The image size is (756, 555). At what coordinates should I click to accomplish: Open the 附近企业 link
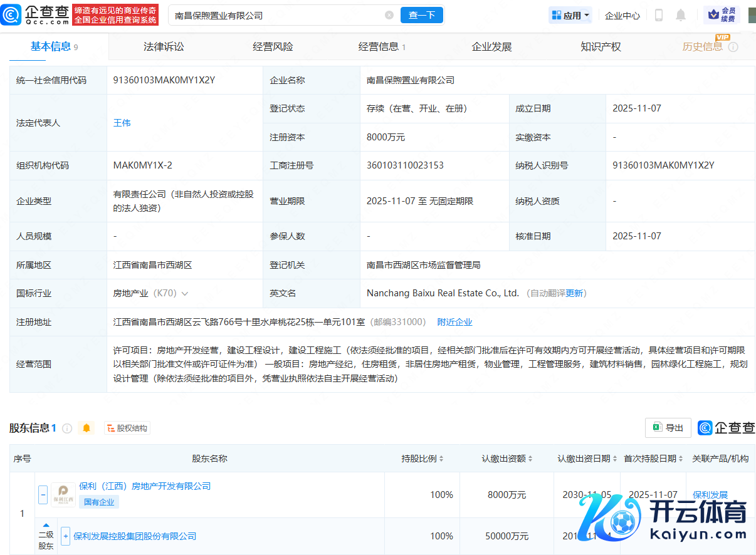tap(454, 322)
